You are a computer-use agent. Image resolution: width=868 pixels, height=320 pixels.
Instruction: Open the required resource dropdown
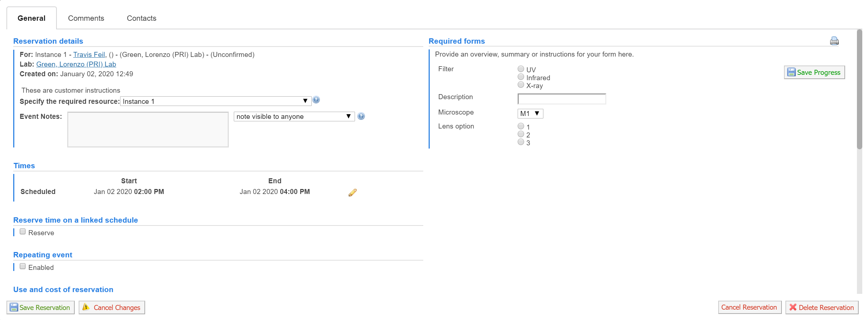point(216,101)
